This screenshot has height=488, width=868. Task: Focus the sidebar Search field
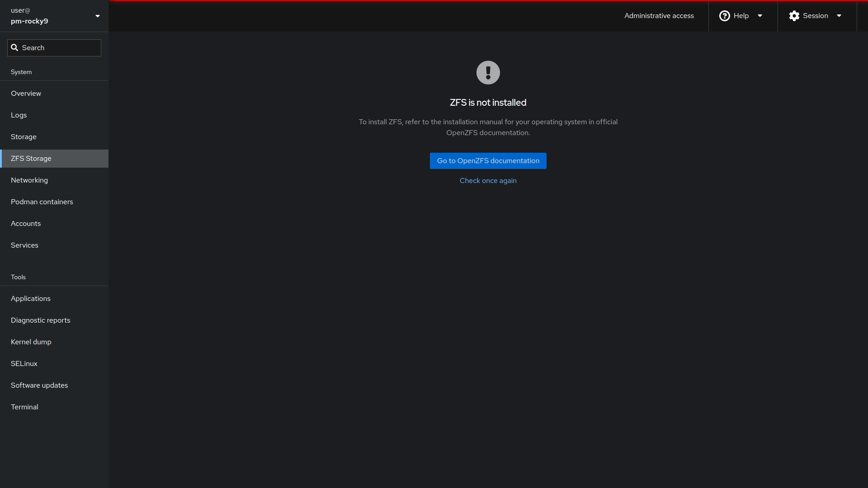(x=54, y=48)
